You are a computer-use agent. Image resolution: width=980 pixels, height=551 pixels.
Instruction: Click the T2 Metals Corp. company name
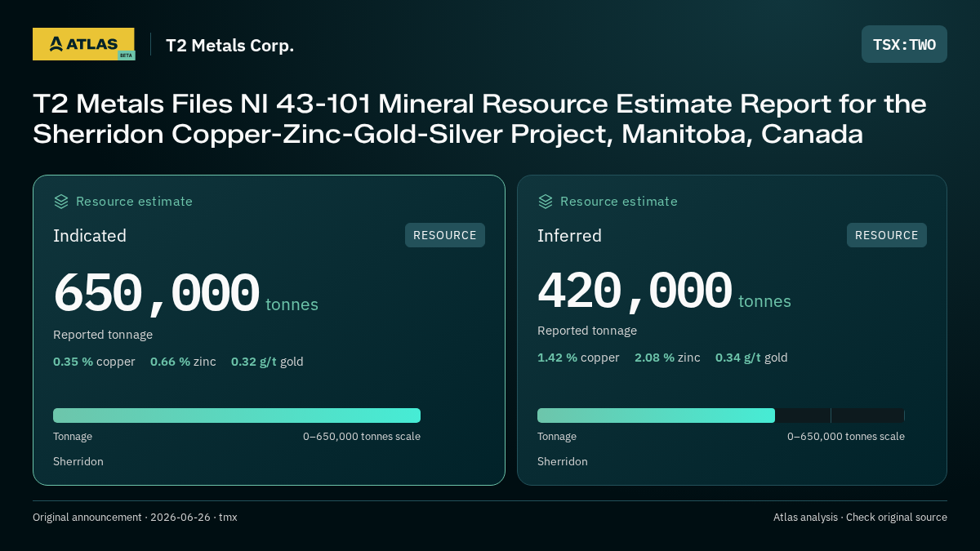click(229, 46)
